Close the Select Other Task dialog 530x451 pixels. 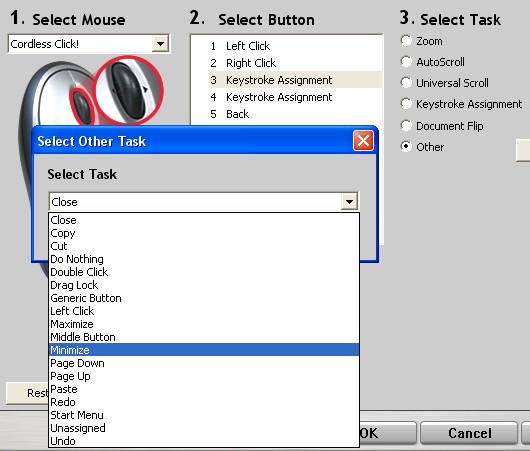click(363, 141)
